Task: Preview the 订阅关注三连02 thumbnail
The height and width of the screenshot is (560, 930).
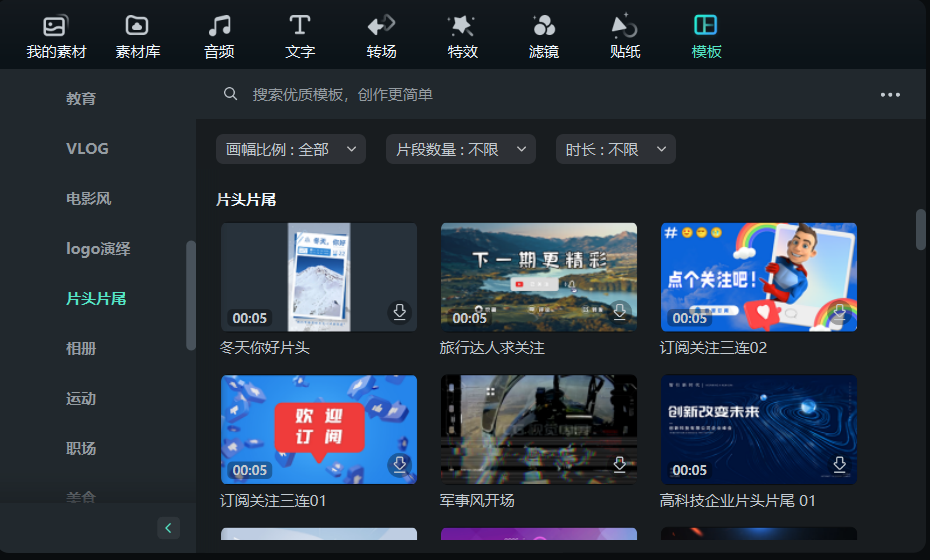Action: 759,277
